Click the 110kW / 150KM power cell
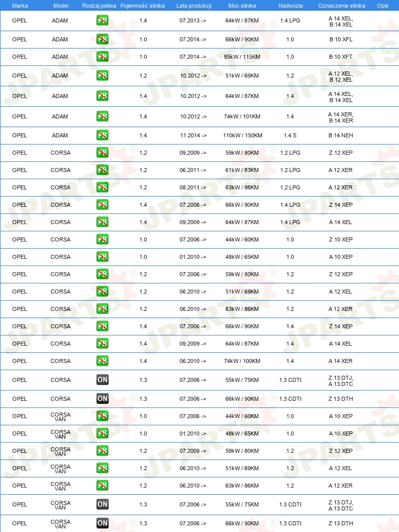This screenshot has width=399, height=532. pos(243,135)
